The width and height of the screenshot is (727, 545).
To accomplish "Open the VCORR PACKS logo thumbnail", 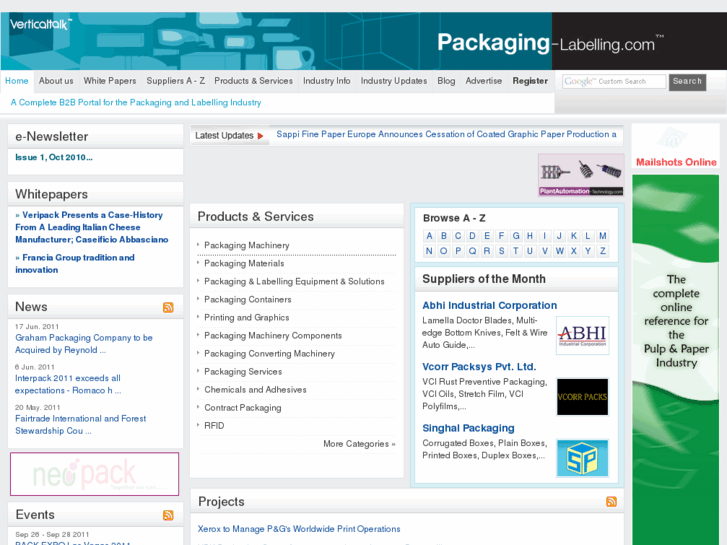I will click(582, 397).
